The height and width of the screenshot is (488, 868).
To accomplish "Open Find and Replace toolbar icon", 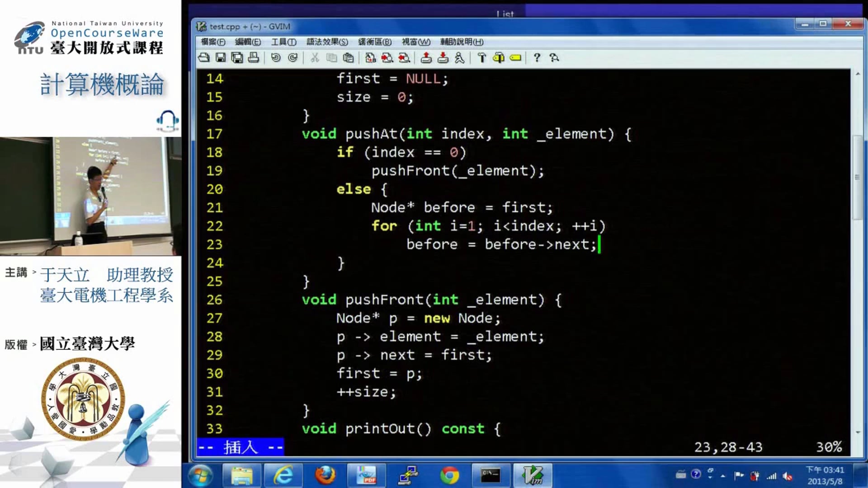I will (x=370, y=57).
